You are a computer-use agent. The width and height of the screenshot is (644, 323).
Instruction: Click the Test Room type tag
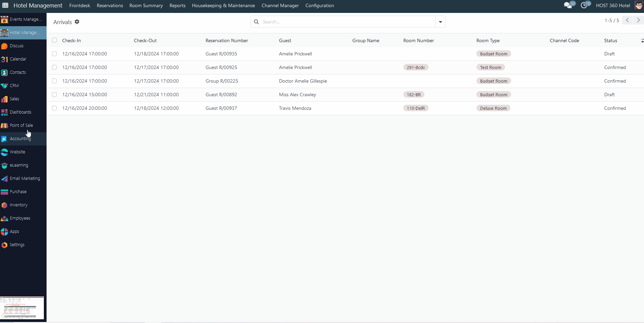[490, 67]
